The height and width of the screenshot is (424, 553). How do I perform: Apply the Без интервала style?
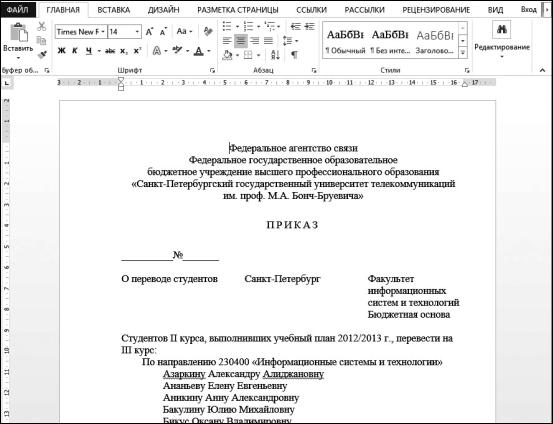[390, 41]
